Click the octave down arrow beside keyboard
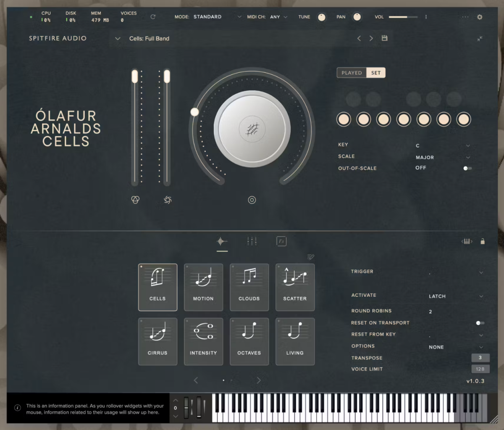The width and height of the screenshot is (504, 430). coord(176,416)
